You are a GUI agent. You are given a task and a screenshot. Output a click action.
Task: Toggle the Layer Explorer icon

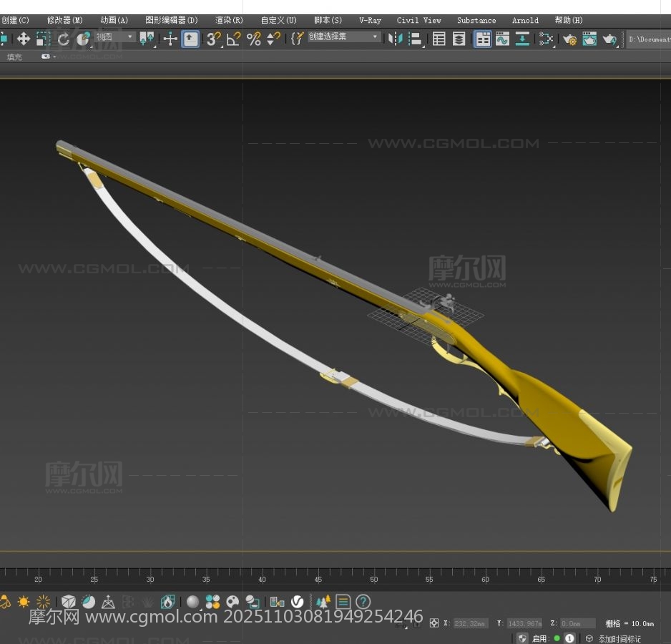(459, 39)
